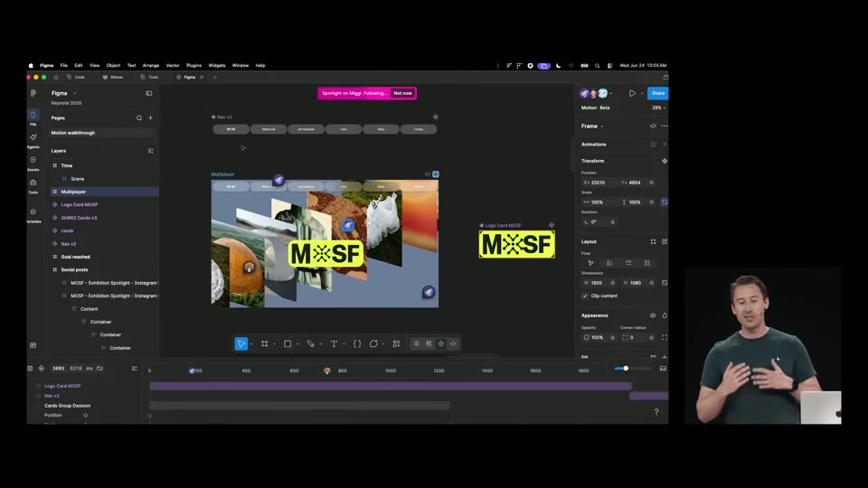
Task: Open more options beside Frame header
Action: (665, 127)
